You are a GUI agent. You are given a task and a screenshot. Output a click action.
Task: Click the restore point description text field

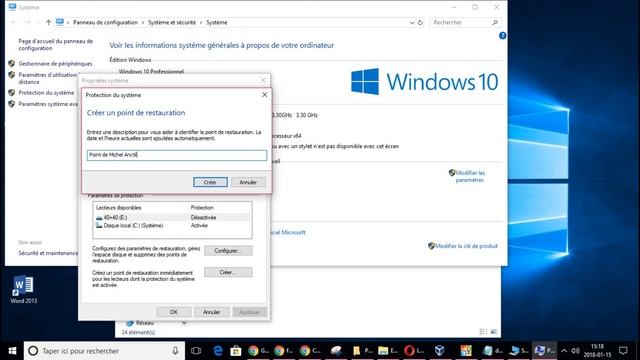click(x=177, y=155)
